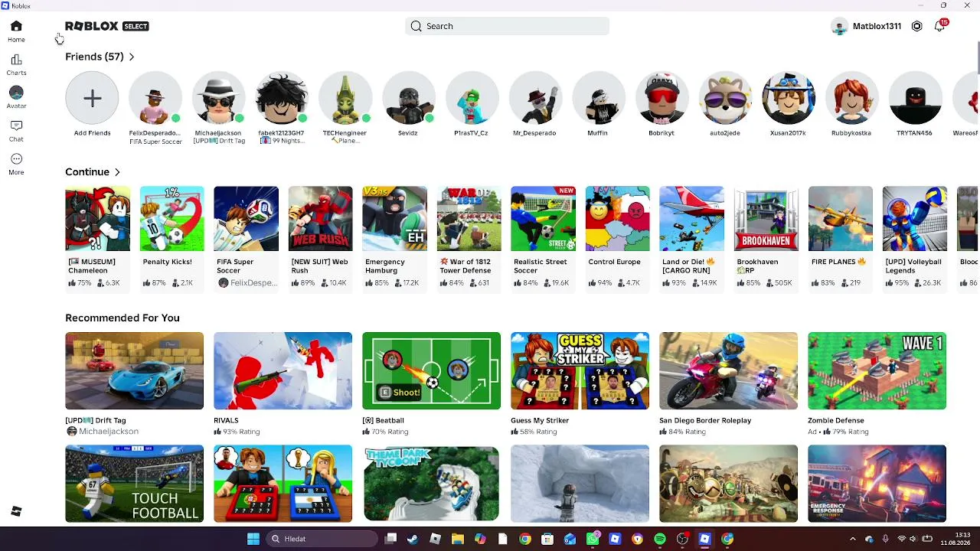
Task: Focus the Roblox search field
Action: (507, 26)
